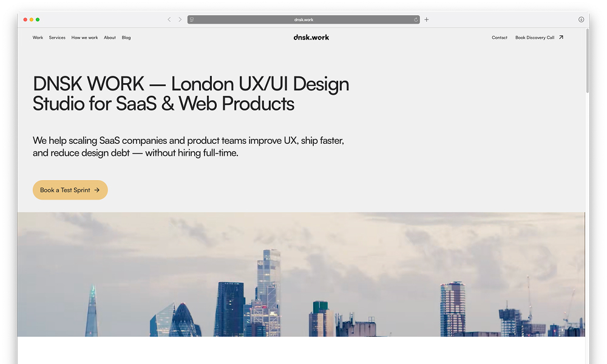
Task: Open the downloads icon in browser toolbar
Action: [x=581, y=19]
